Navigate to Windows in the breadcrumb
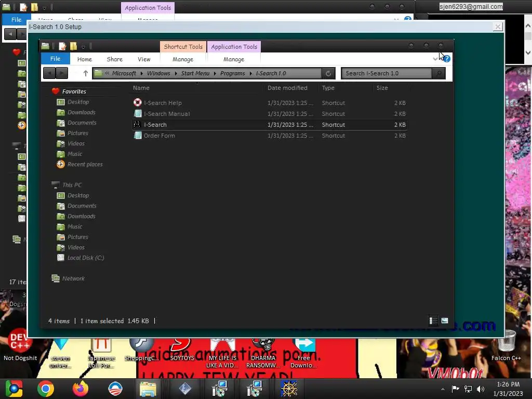532x399 pixels. (x=158, y=73)
